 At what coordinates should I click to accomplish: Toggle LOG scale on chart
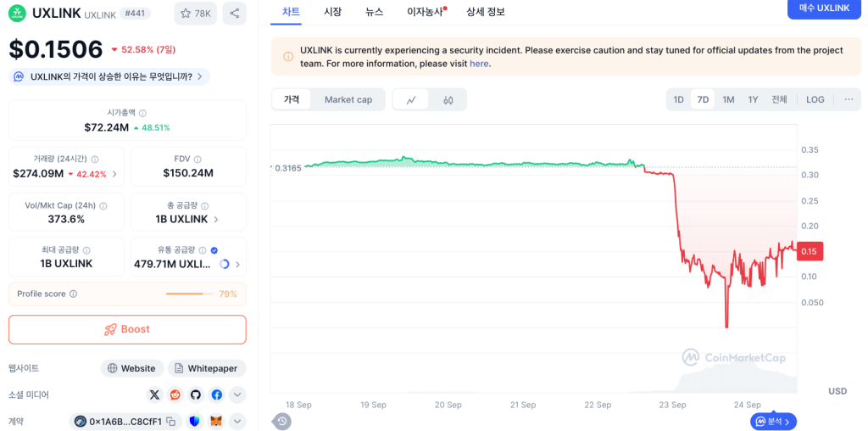coord(815,100)
